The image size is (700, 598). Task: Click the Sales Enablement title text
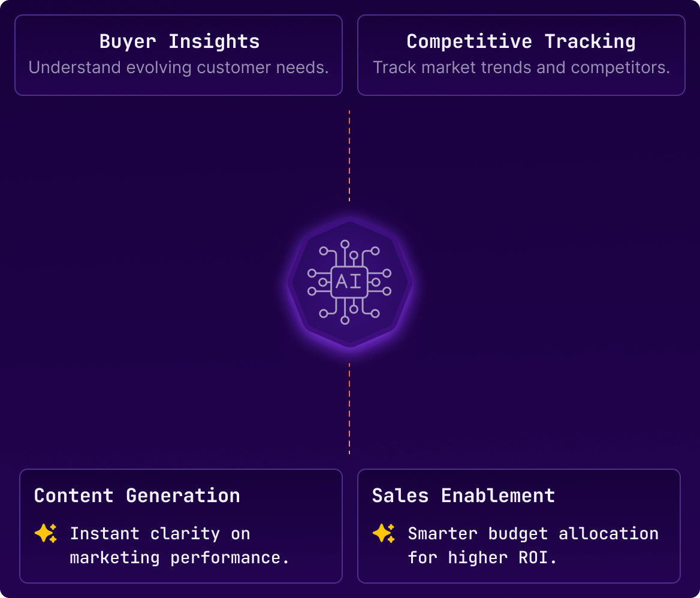point(463,496)
